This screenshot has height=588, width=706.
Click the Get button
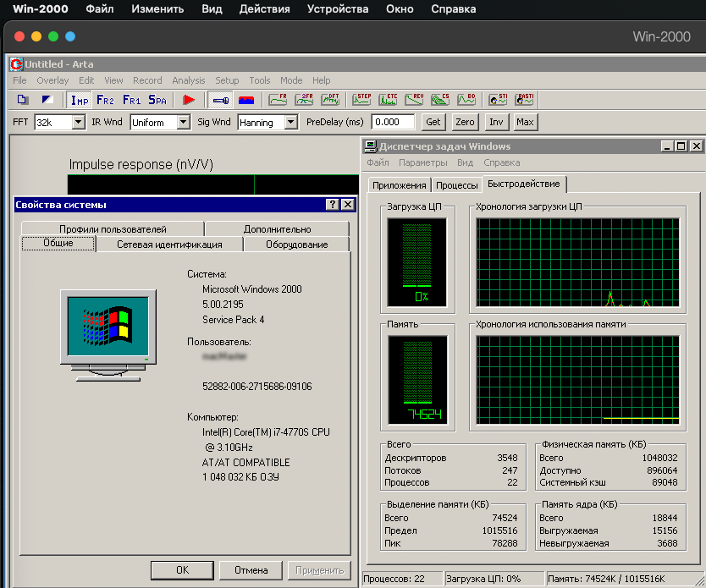click(x=433, y=122)
